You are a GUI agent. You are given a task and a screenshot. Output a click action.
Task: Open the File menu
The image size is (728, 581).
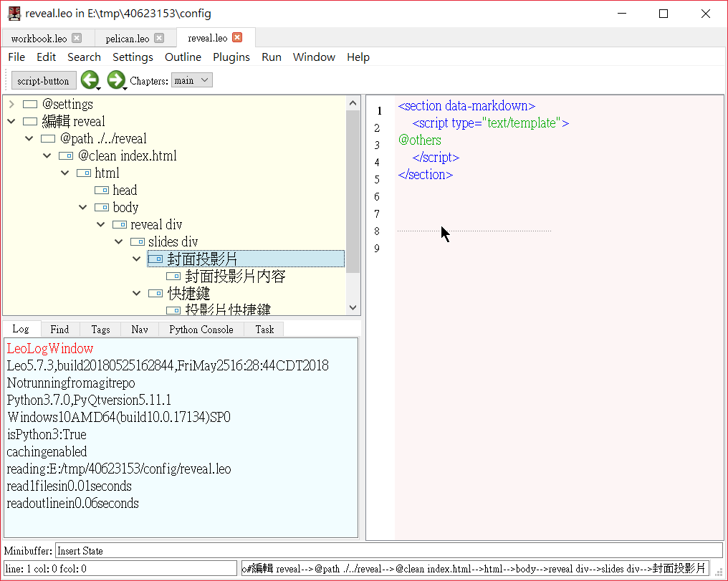click(16, 57)
